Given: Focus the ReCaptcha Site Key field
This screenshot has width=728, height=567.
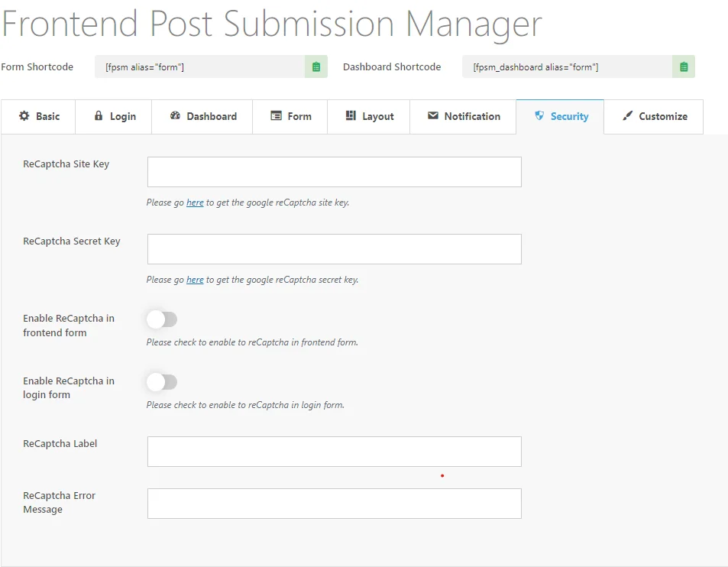Looking at the screenshot, I should [x=335, y=172].
